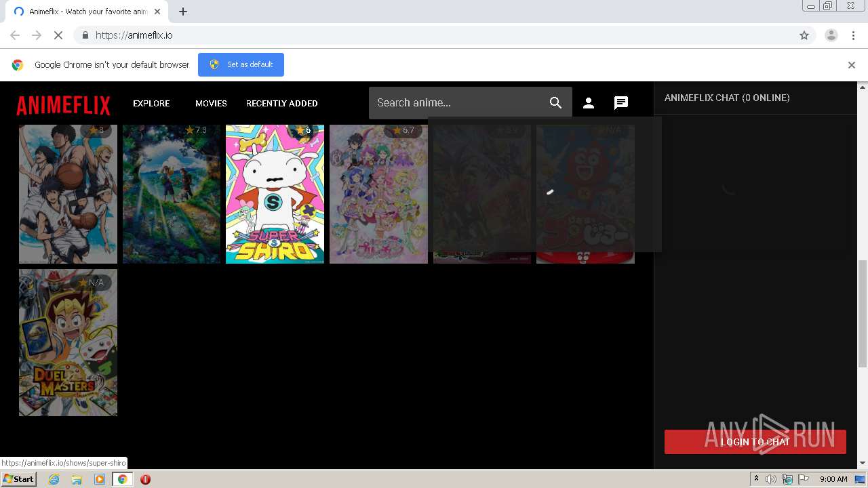Toggle the chat panel icon
The image size is (868, 488).
coord(621,103)
